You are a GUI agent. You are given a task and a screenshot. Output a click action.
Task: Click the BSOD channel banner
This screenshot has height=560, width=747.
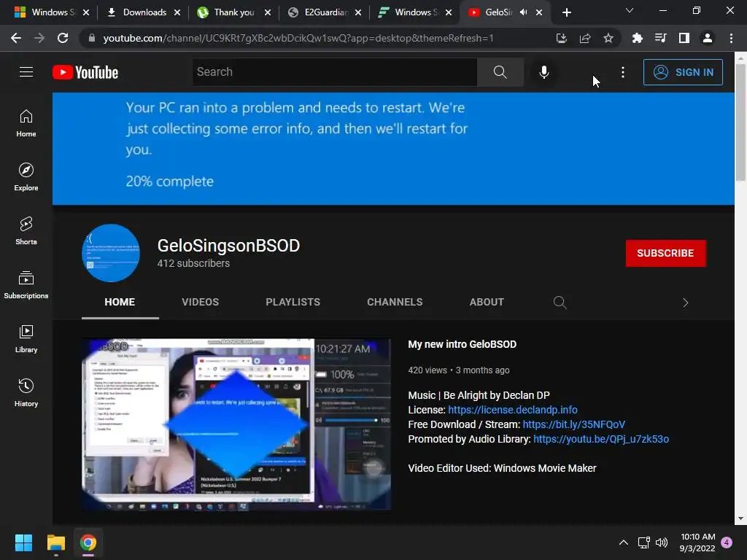pyautogui.click(x=393, y=149)
